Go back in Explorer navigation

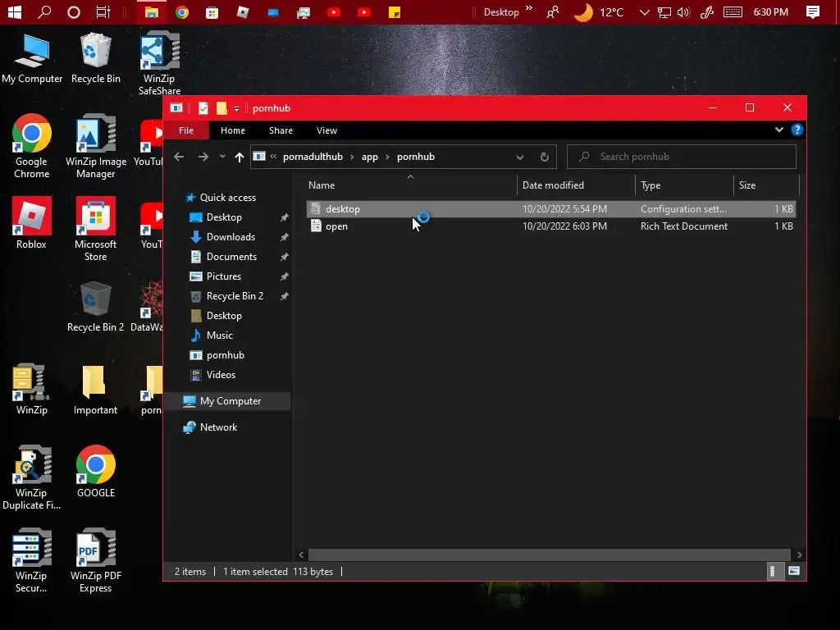pos(179,157)
